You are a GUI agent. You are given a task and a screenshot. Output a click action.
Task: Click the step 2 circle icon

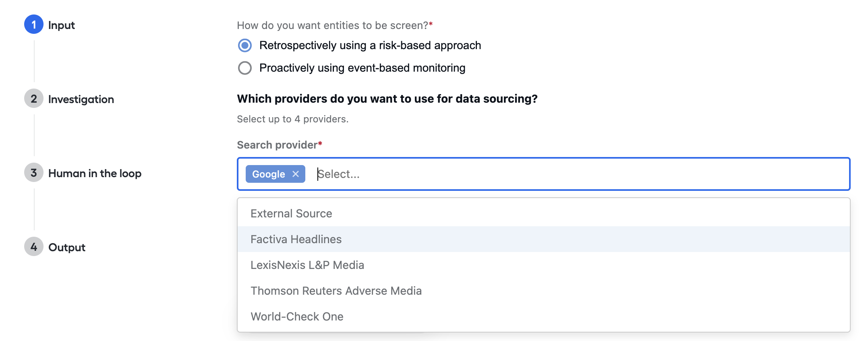34,99
